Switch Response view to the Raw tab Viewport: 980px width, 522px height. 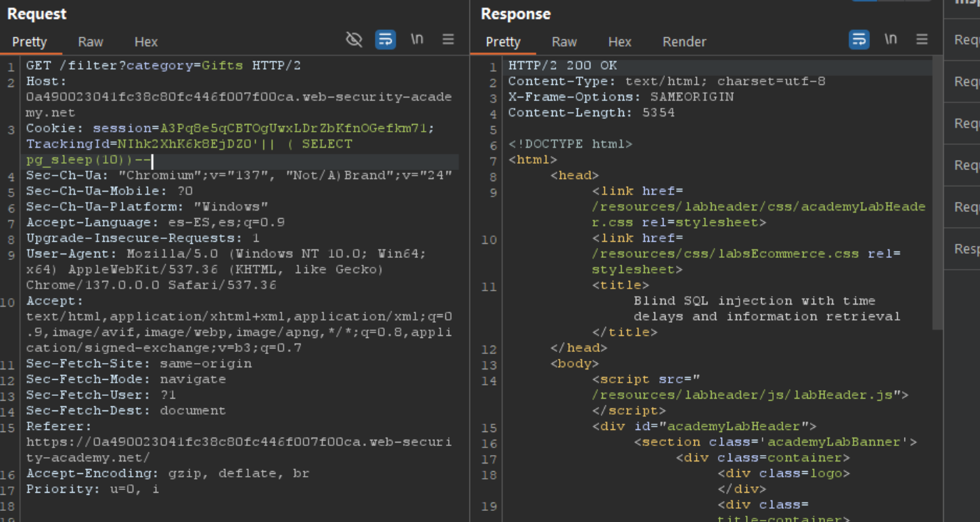click(564, 42)
